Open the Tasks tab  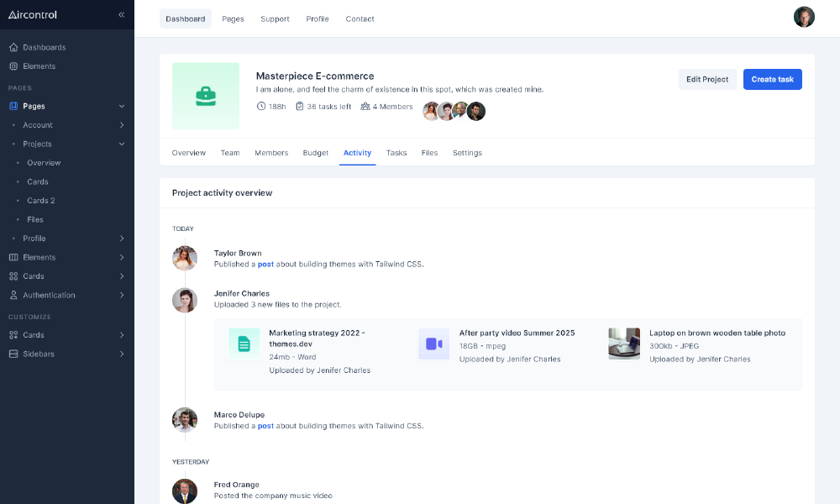point(396,153)
